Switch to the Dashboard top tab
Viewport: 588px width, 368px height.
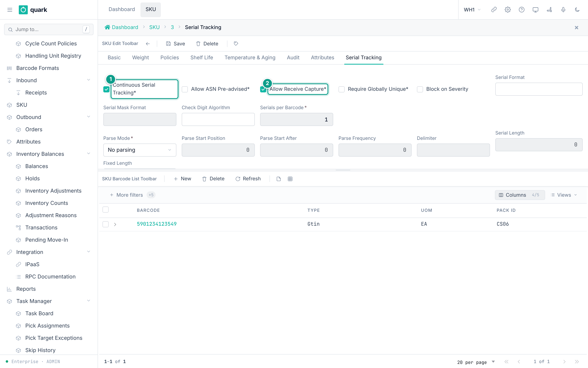(122, 9)
